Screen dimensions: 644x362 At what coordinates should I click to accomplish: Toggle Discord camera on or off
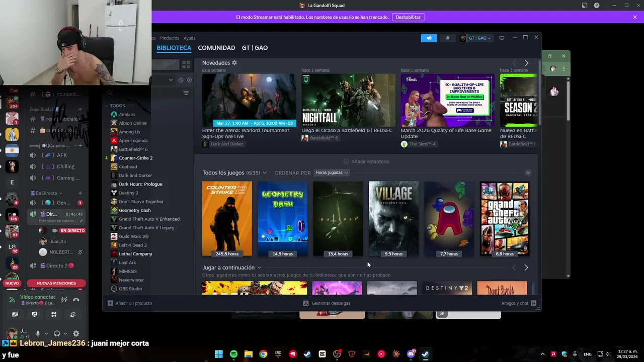coord(15,314)
